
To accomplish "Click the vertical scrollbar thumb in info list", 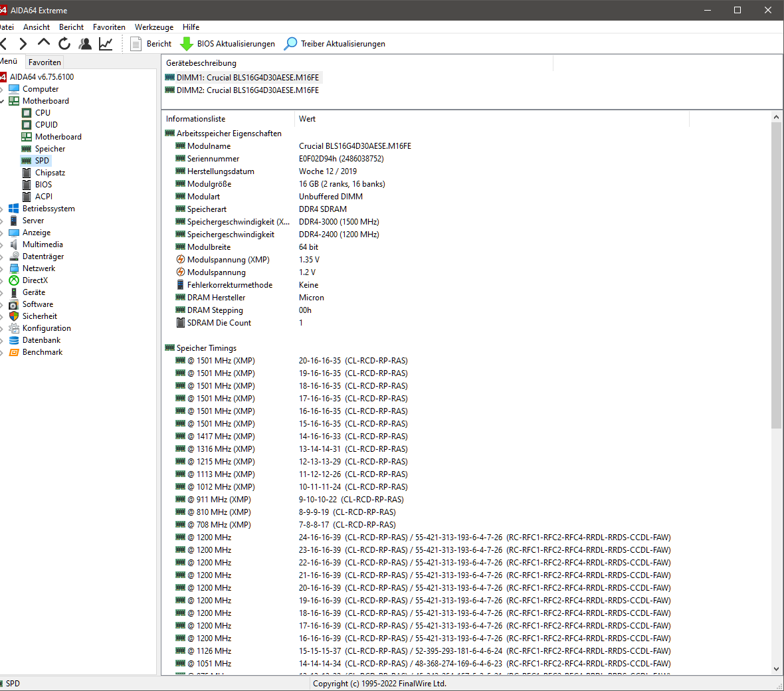I will pyautogui.click(x=776, y=276).
